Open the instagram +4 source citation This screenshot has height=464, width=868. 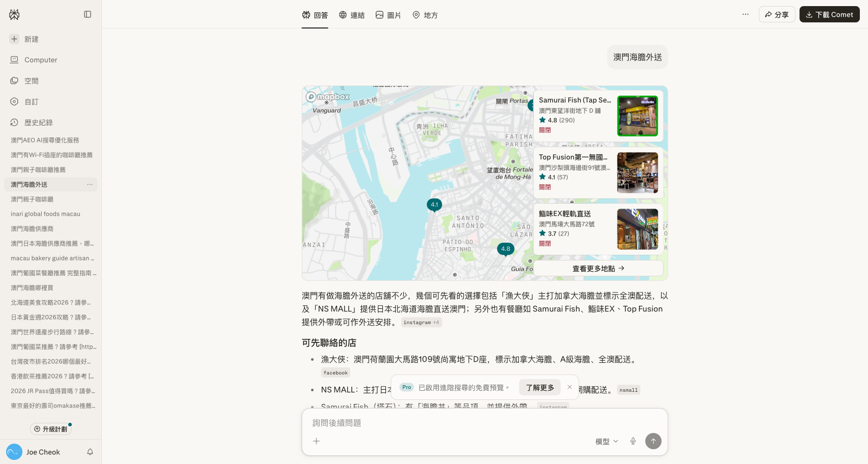click(x=421, y=322)
